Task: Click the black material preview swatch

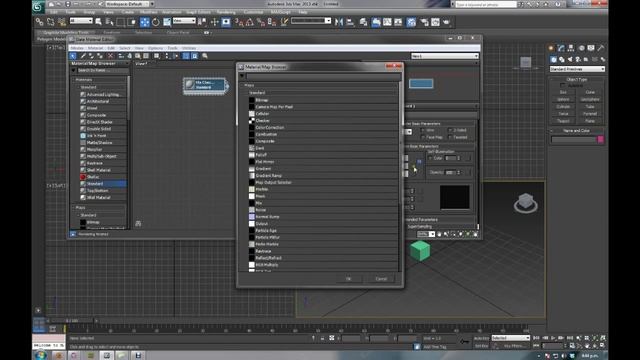Action: coord(454,198)
